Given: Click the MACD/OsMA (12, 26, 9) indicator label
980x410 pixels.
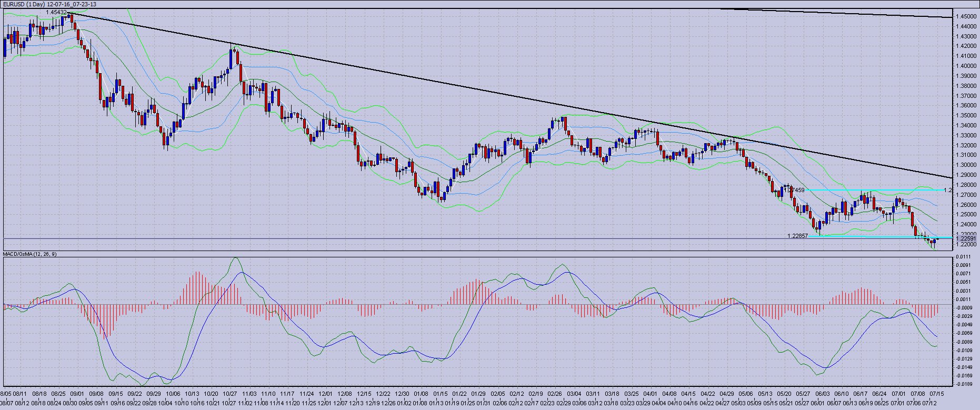Looking at the screenshot, I should (x=29, y=254).
